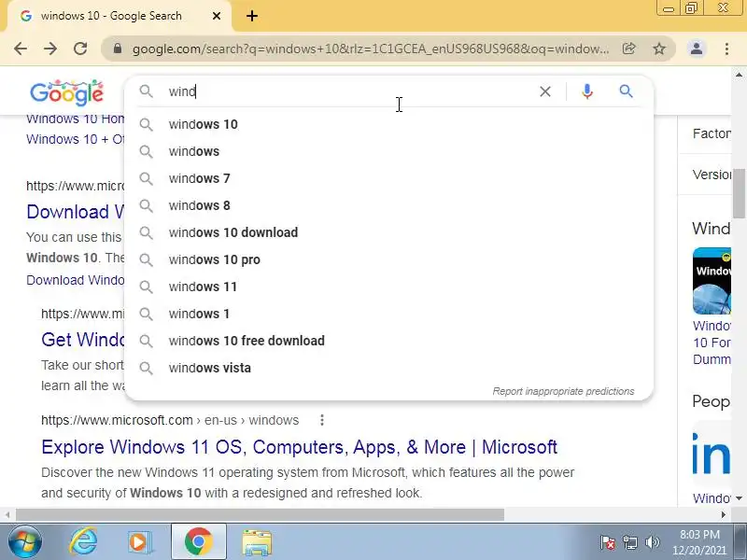Click 'Report inappropriate predictions' link
The image size is (747, 560).
pos(563,391)
